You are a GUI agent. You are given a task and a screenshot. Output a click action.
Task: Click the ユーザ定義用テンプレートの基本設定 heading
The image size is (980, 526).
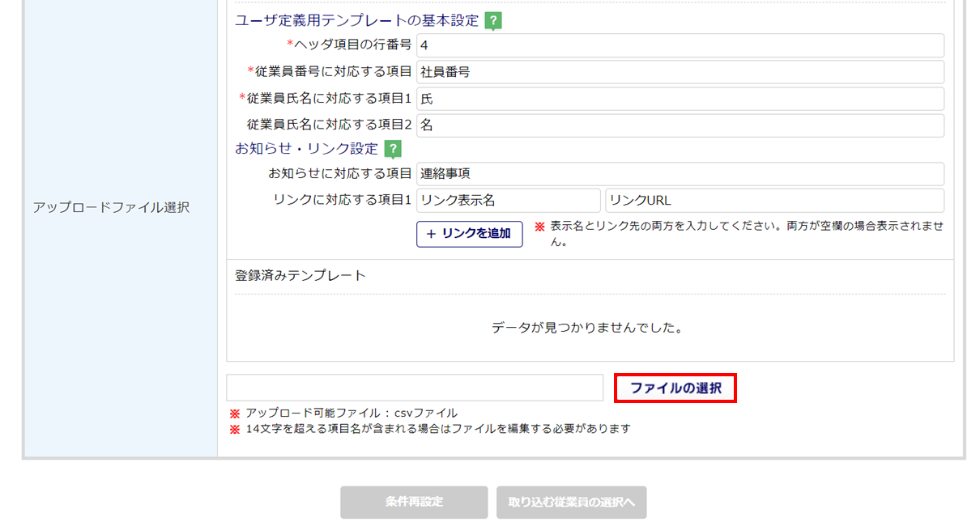[357, 21]
